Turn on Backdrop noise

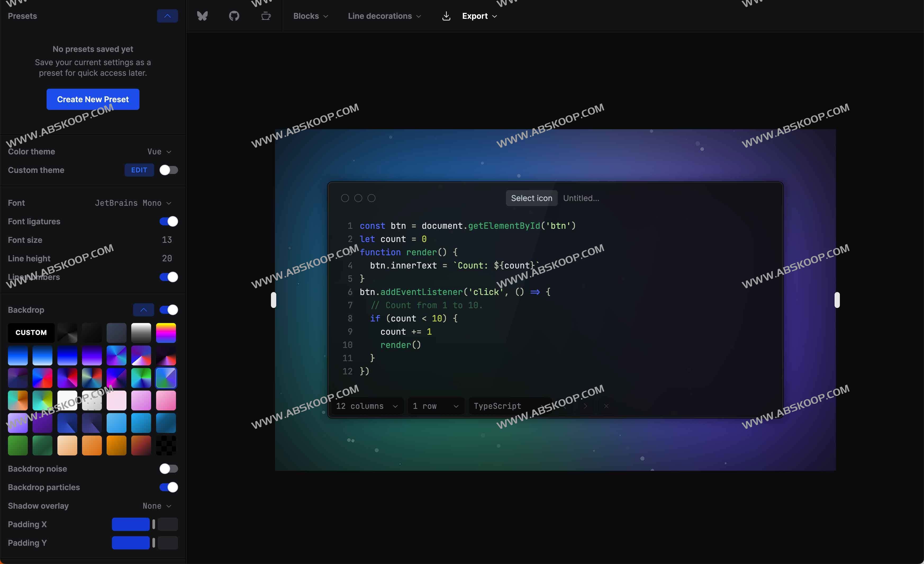point(168,469)
